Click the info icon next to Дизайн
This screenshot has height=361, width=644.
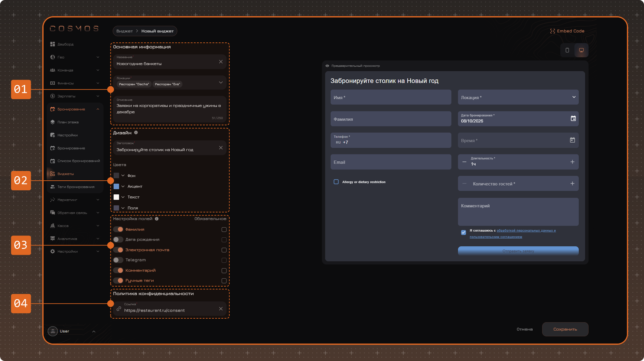[x=136, y=133]
